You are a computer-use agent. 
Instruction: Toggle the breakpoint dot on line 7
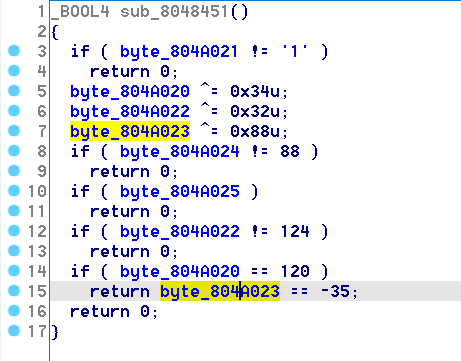click(x=14, y=131)
